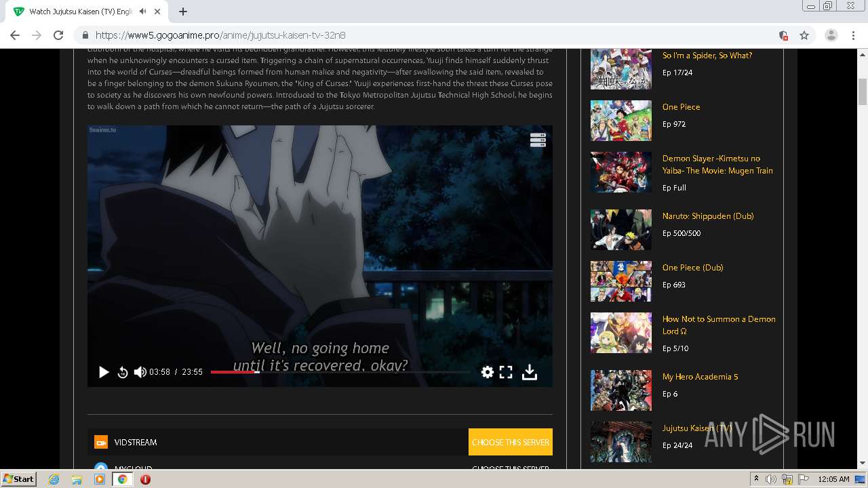Open So I'm a Spider, So What? link

[707, 56]
